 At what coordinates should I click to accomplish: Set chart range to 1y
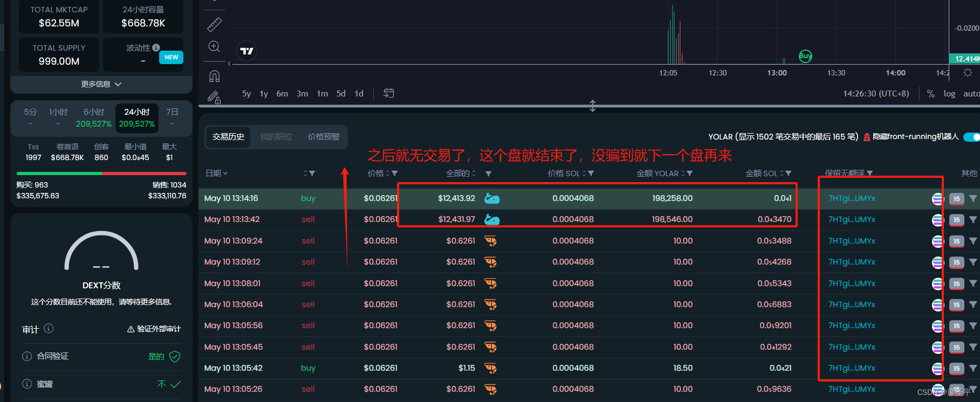(x=264, y=94)
